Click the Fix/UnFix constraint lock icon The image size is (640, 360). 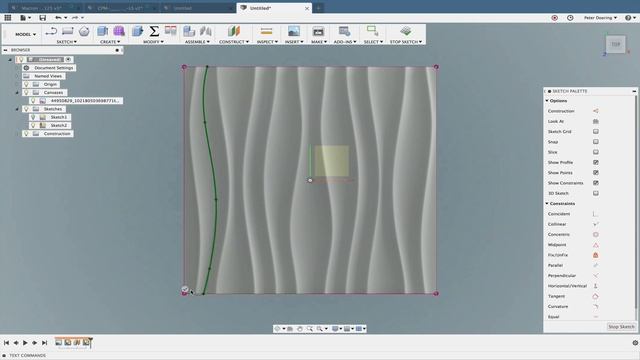596,255
